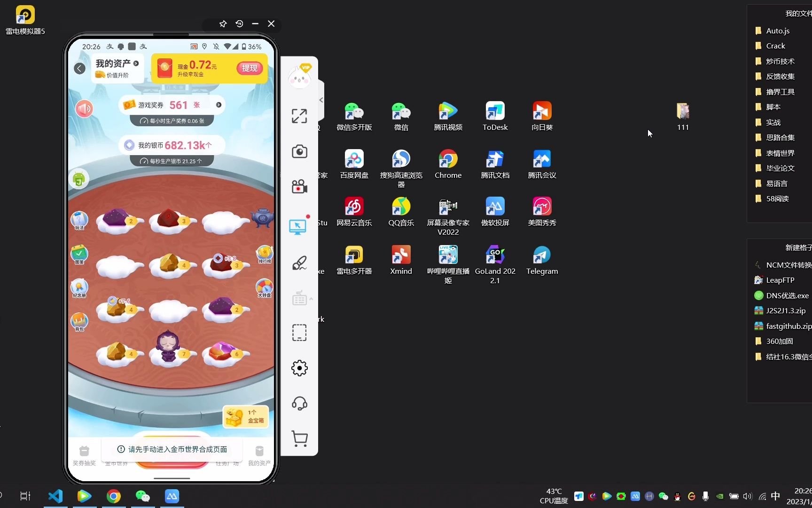Take a screenshot with the camera icon
The image size is (812, 508).
pos(299,151)
